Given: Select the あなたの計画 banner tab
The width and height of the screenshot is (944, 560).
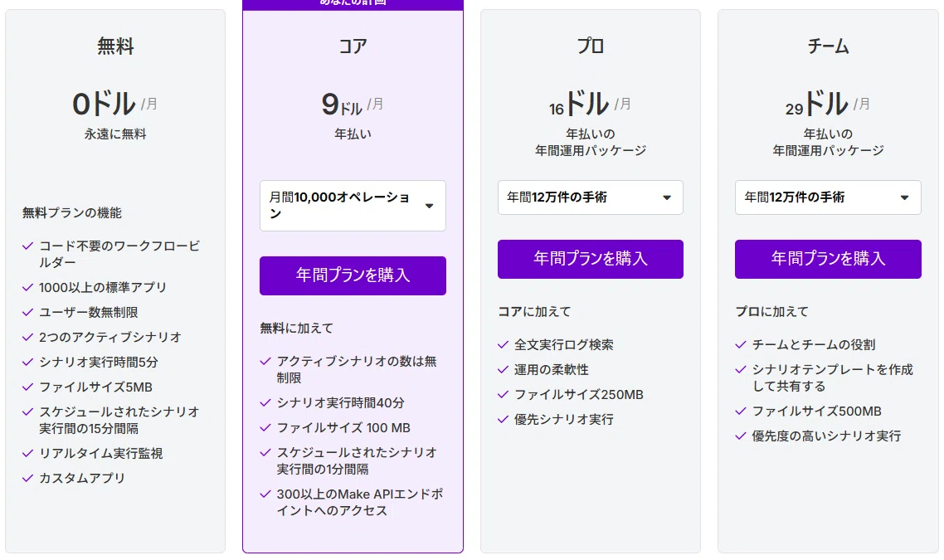Looking at the screenshot, I should (353, 3).
